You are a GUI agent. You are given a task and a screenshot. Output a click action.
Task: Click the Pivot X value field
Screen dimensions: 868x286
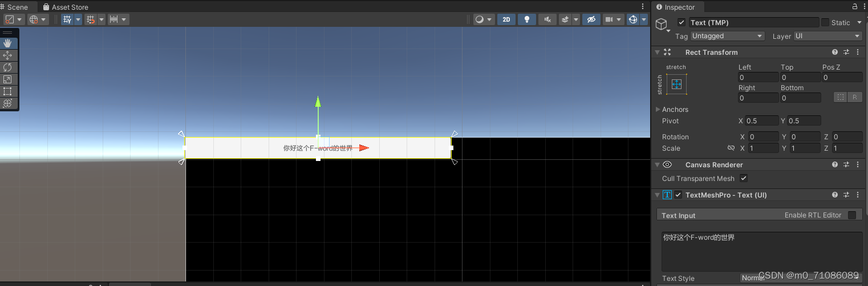762,120
